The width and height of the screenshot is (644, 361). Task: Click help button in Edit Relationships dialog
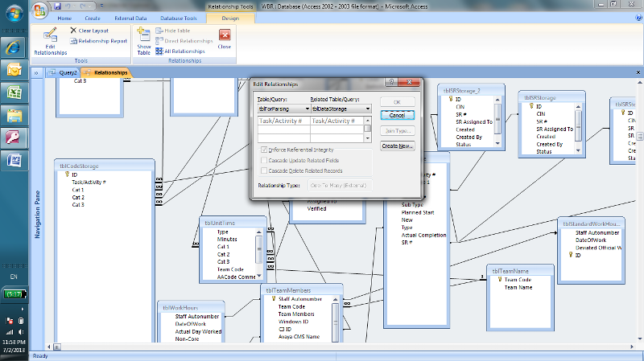[391, 82]
